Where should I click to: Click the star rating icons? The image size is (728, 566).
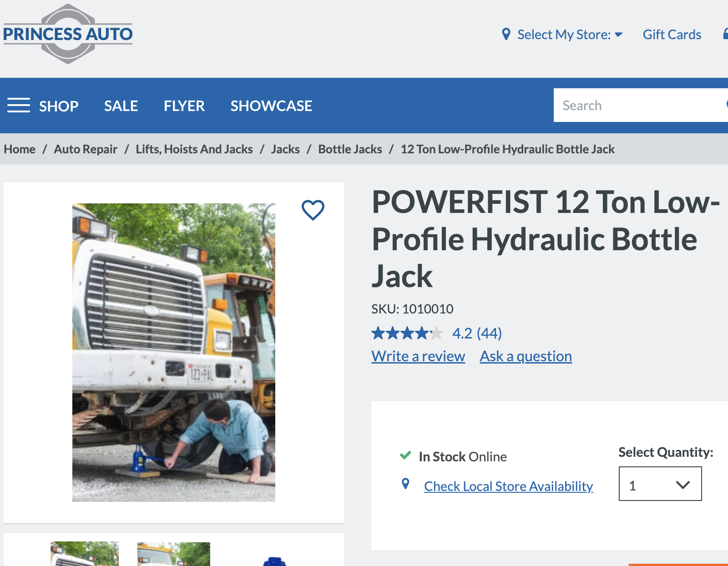[407, 333]
